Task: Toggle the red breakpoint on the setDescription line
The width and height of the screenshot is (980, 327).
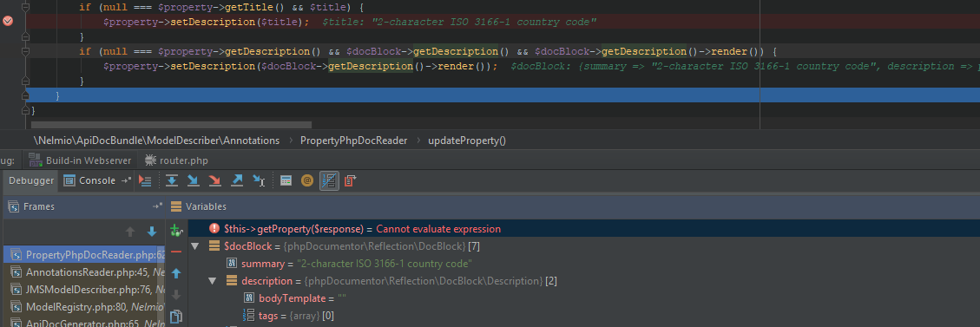Action: pos(8,22)
